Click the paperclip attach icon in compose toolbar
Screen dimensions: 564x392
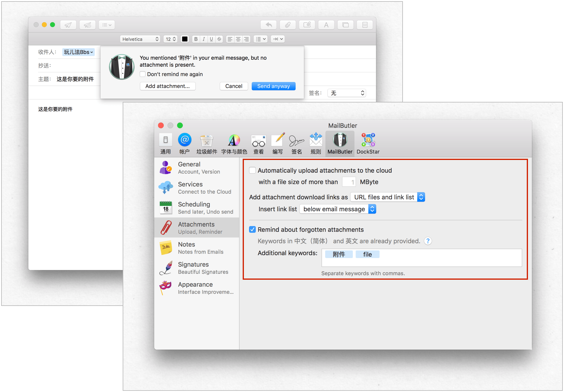(x=288, y=25)
